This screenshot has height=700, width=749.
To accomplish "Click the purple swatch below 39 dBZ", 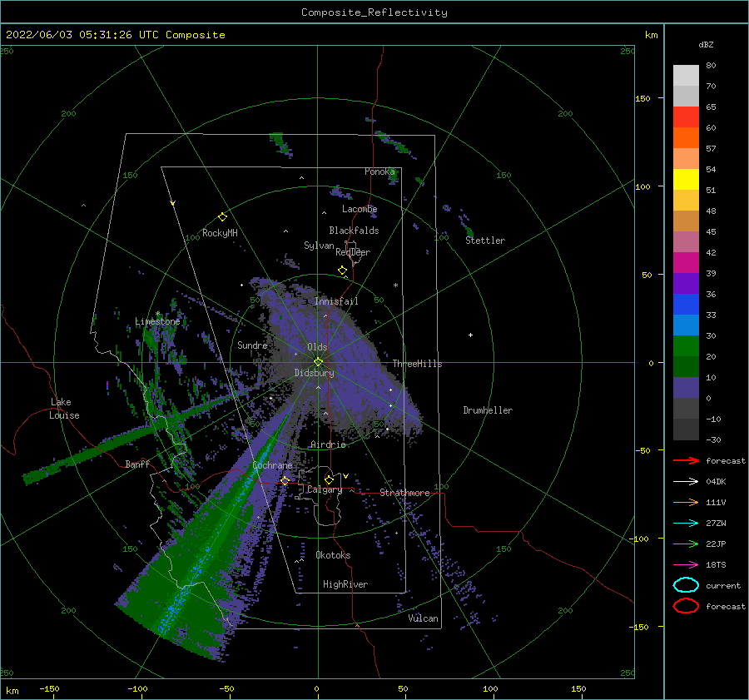I will [x=686, y=283].
